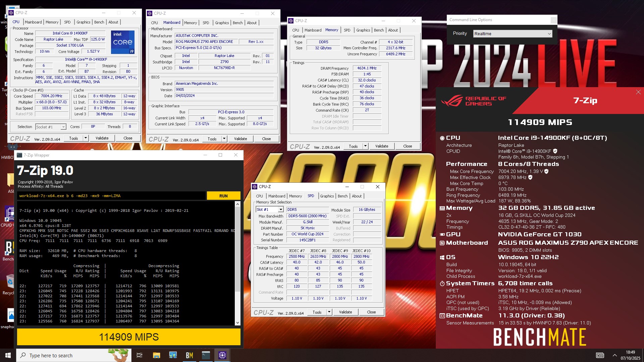The height and width of the screenshot is (362, 644).
Task: Click Validate in CPU-Z SPD window
Action: click(345, 312)
